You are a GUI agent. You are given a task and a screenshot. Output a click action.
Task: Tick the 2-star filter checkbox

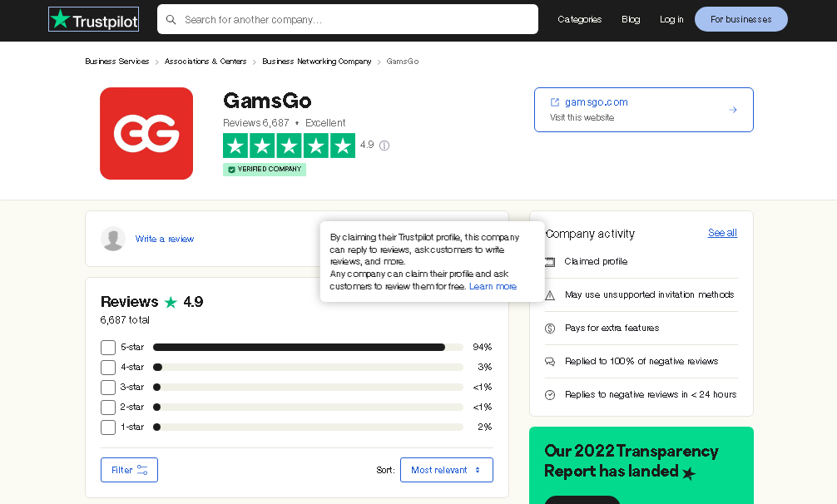click(x=108, y=408)
